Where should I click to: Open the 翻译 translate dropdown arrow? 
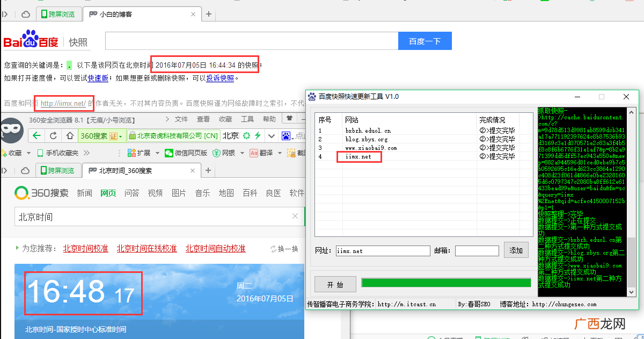280,153
